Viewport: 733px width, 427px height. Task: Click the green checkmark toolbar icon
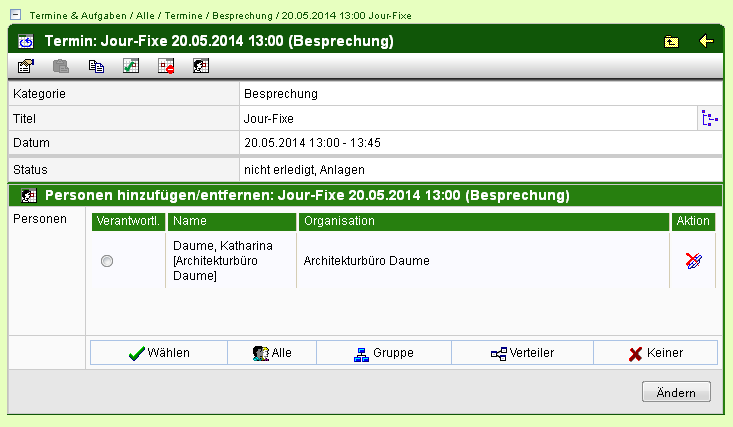[130, 66]
